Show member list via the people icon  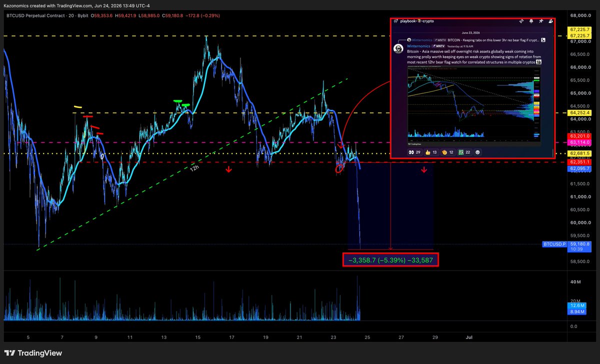[x=550, y=21]
